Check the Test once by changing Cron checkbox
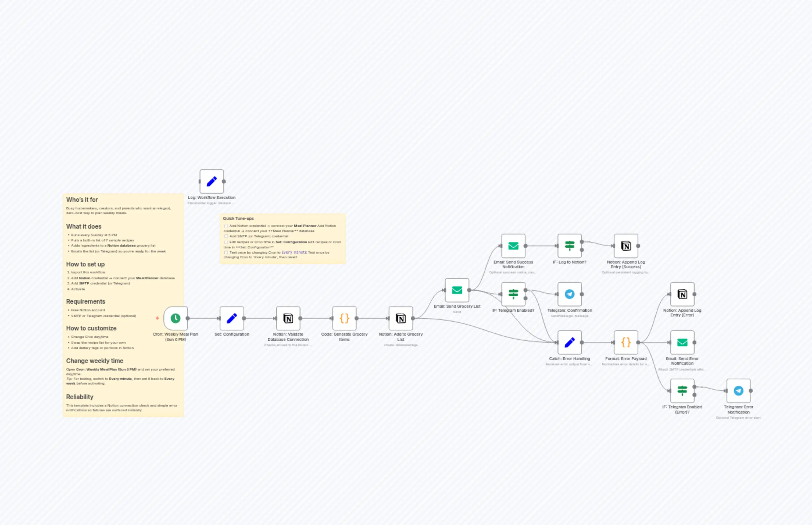Viewport: 812px width, 525px height. coord(226,252)
